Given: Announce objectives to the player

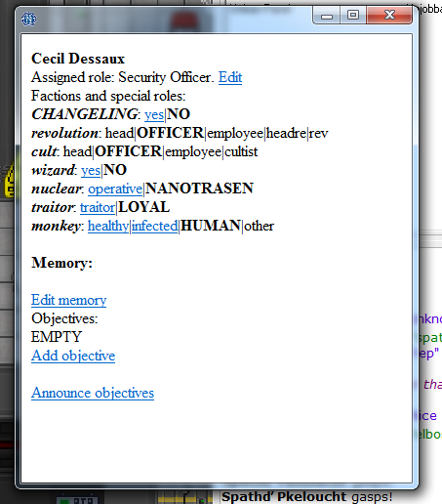Looking at the screenshot, I should tap(93, 393).
